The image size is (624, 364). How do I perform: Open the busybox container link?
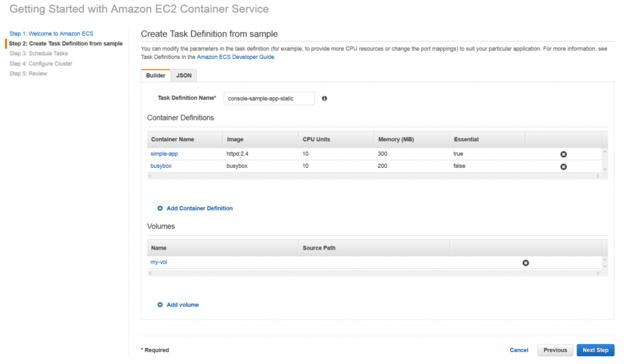pos(161,166)
